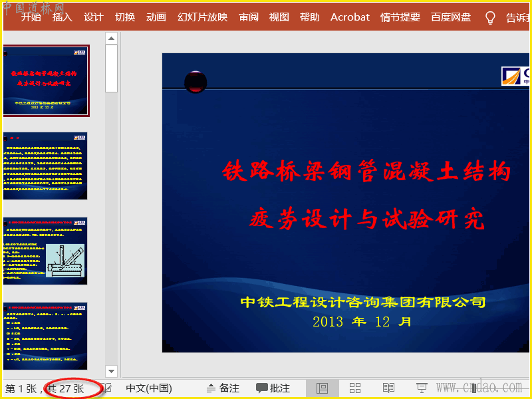This screenshot has height=399, width=532.
Task: Click the slide count 第 1 张, 共 27 张
Action: [x=45, y=388]
